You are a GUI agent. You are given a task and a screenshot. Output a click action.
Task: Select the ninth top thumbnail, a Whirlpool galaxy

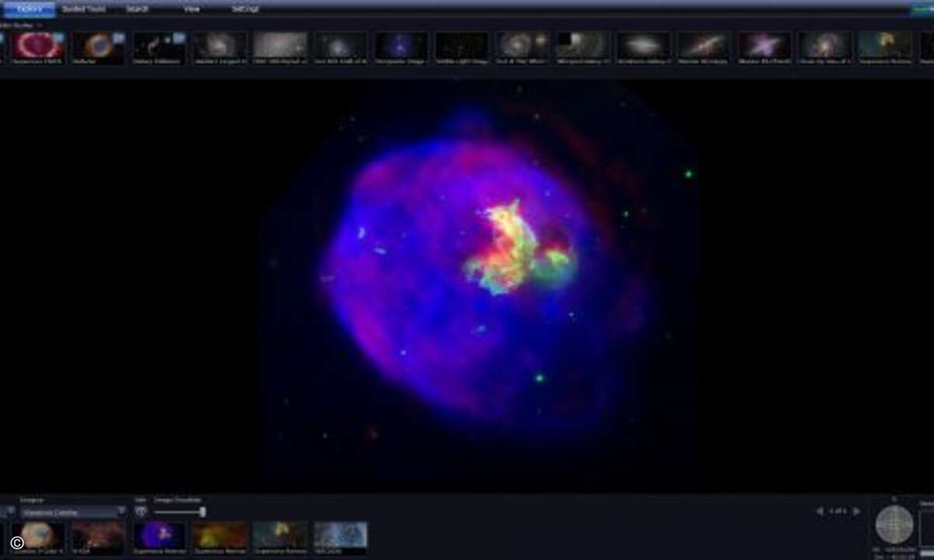point(522,47)
